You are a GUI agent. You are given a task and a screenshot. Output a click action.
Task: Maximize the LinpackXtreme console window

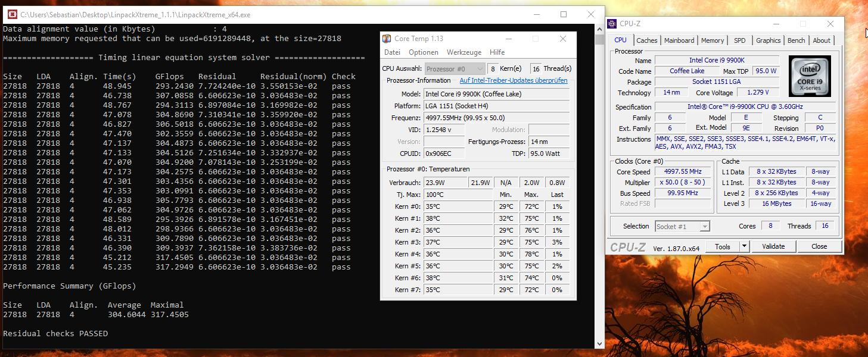point(564,14)
